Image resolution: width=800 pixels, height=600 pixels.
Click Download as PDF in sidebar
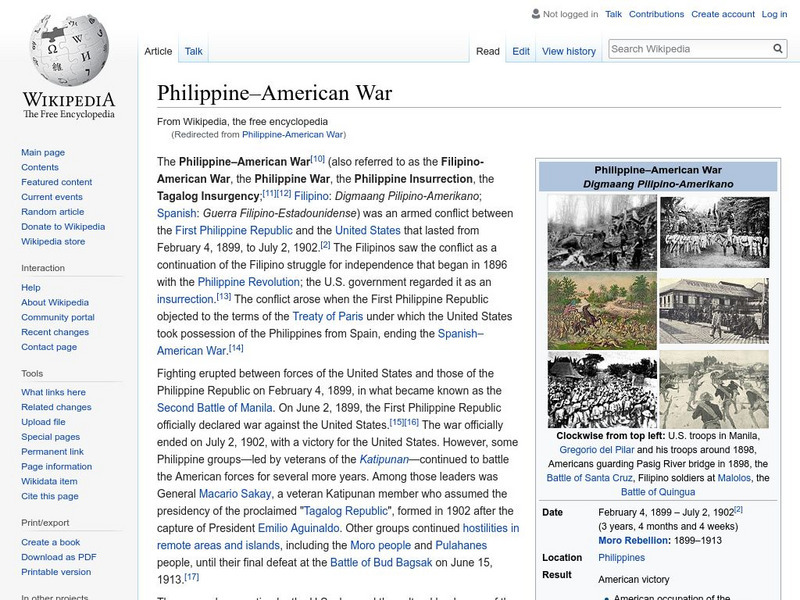click(x=58, y=557)
